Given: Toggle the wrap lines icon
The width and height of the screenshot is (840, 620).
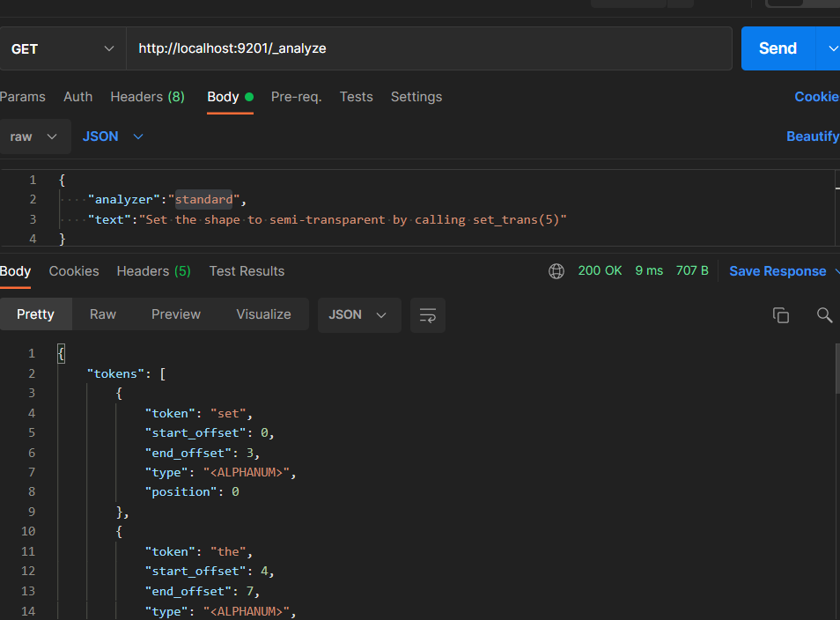Looking at the screenshot, I should tap(428, 315).
